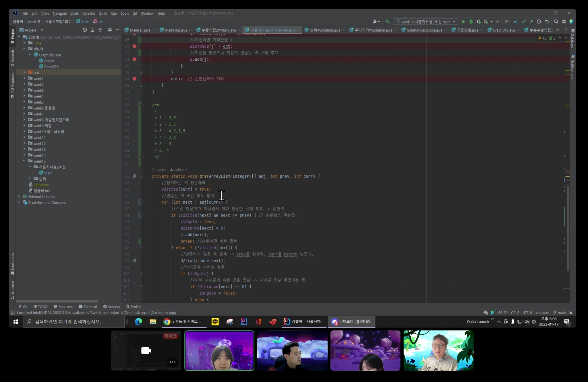
Task: Remove breakpoint on line 71
Action: click(134, 79)
